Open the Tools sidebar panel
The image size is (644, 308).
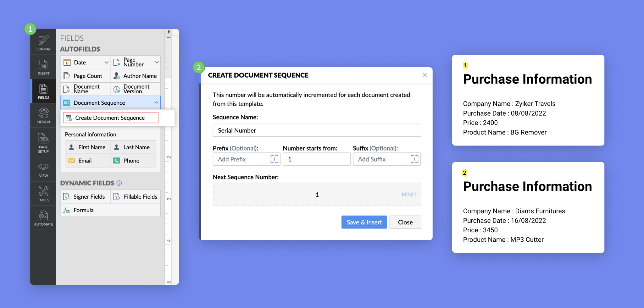[43, 194]
